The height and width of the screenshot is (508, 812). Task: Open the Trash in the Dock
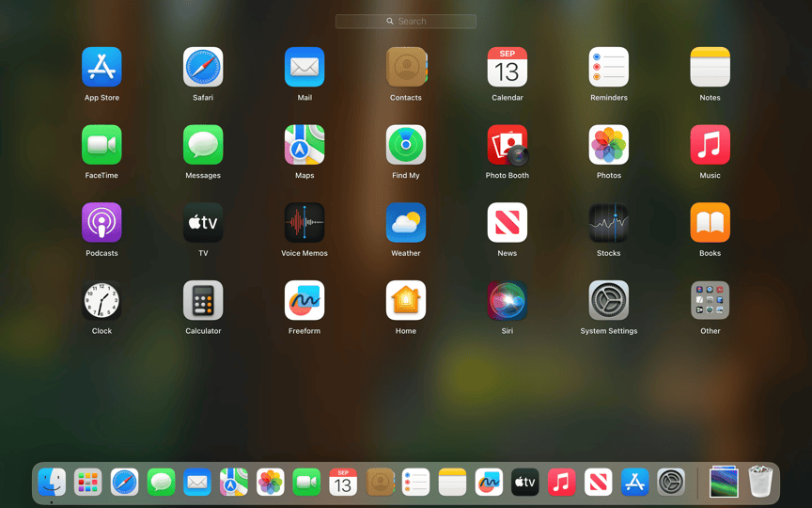[760, 482]
